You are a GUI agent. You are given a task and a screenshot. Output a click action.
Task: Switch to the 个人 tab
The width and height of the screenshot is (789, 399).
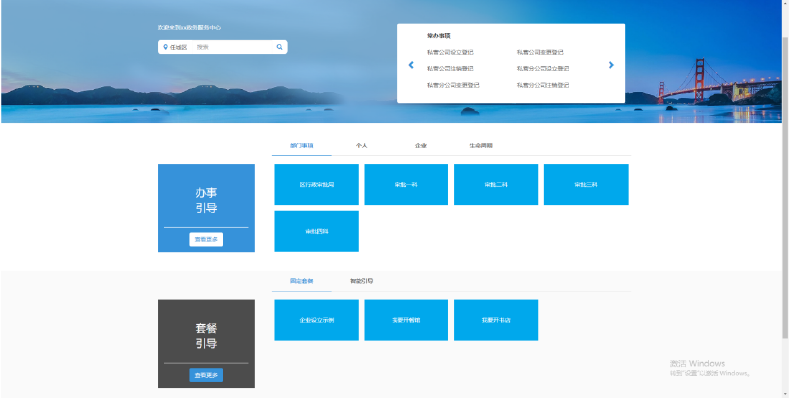[361, 145]
